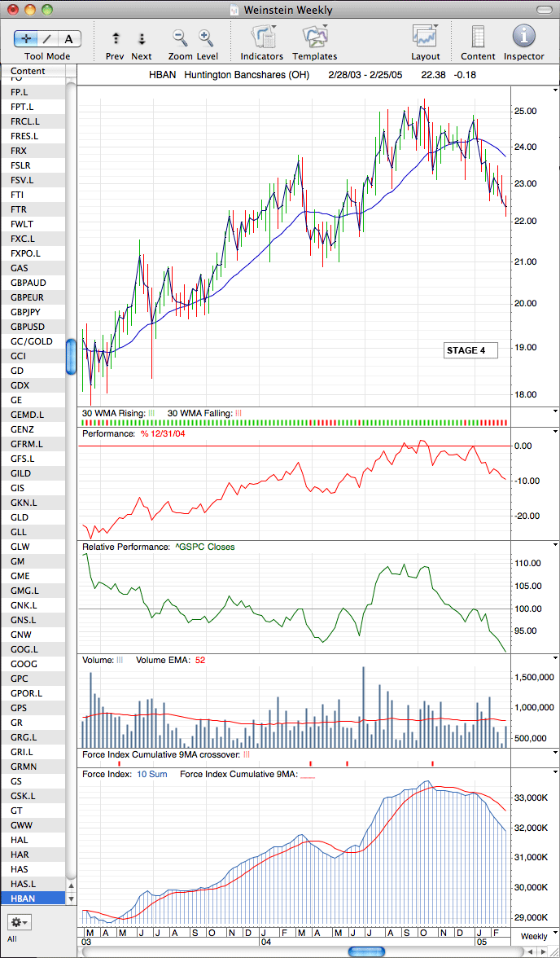Open the gear action menu
Image resolution: width=560 pixels, height=958 pixels.
coord(19,921)
